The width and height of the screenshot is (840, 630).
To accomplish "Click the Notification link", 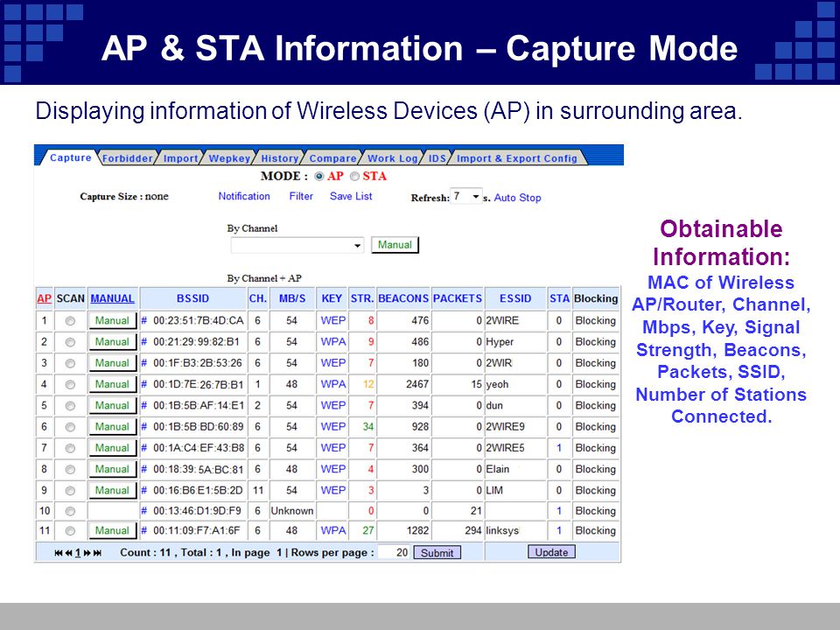I will (244, 196).
